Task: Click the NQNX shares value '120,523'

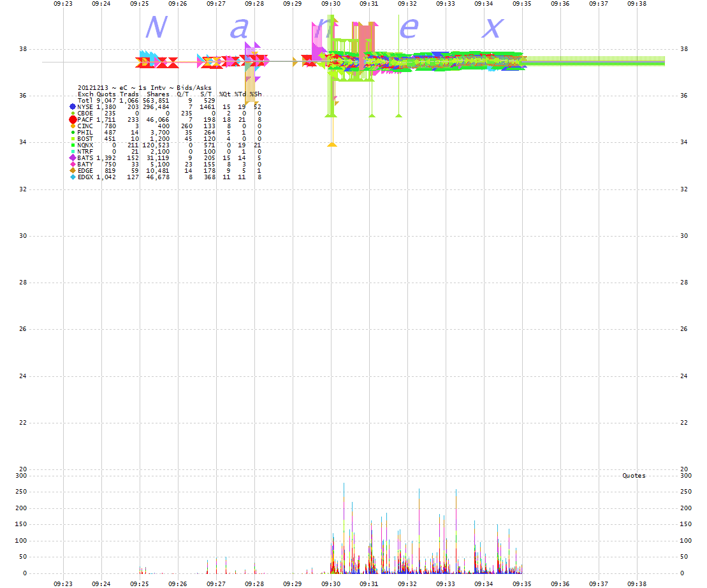Action: (156, 145)
